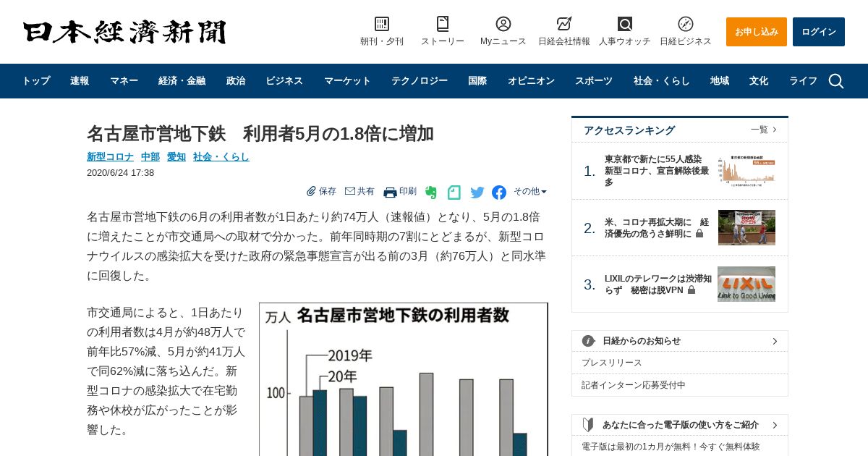Follow the 中部 topic tag

[150, 156]
